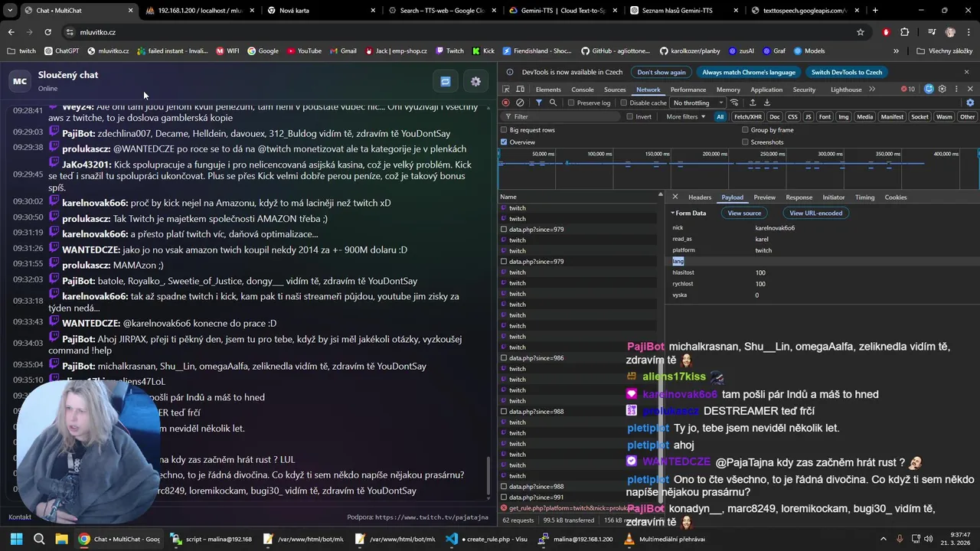Import a HAR file
Image resolution: width=980 pixels, height=551 pixels.
point(753,103)
